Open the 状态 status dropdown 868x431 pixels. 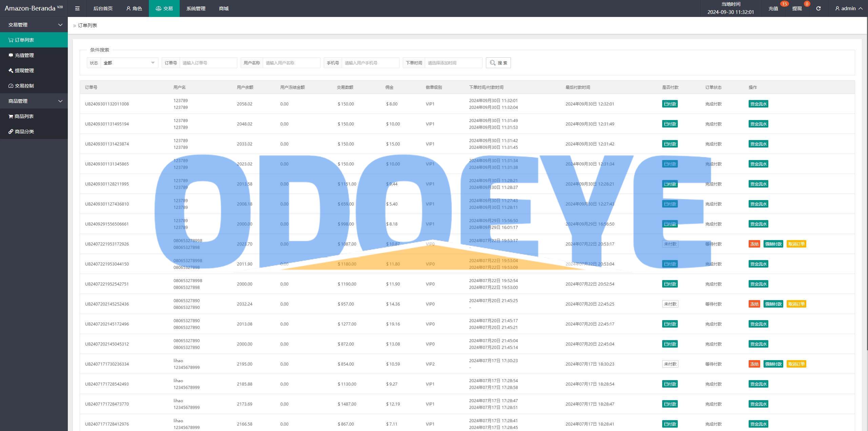click(129, 63)
